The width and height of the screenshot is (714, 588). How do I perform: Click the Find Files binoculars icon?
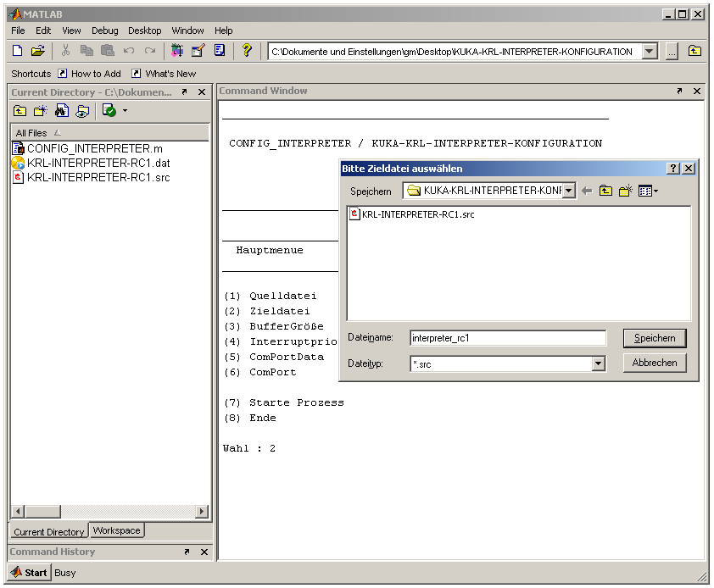tap(61, 111)
